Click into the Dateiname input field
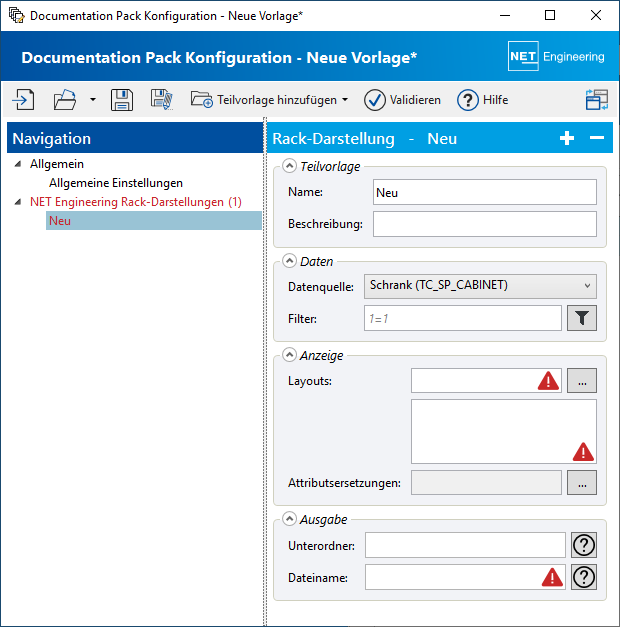This screenshot has height=627, width=620. (465, 577)
